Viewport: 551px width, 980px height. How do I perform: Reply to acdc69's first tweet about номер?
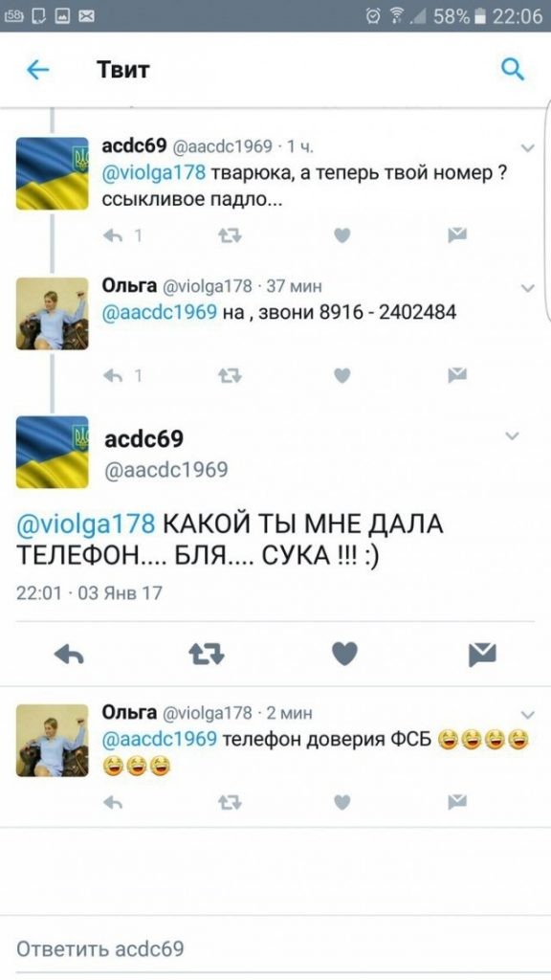coord(113,235)
